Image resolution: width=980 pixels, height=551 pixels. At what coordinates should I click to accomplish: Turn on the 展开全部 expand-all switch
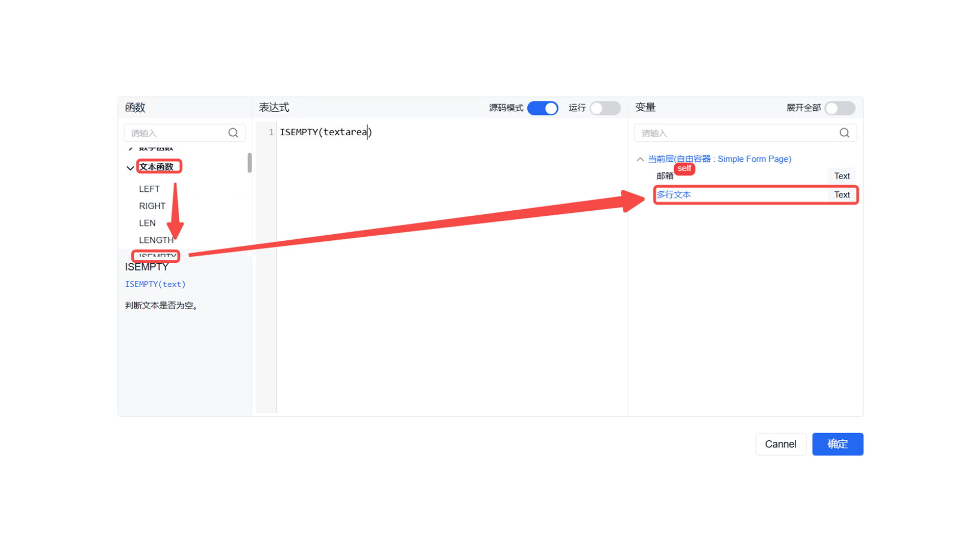click(x=840, y=108)
